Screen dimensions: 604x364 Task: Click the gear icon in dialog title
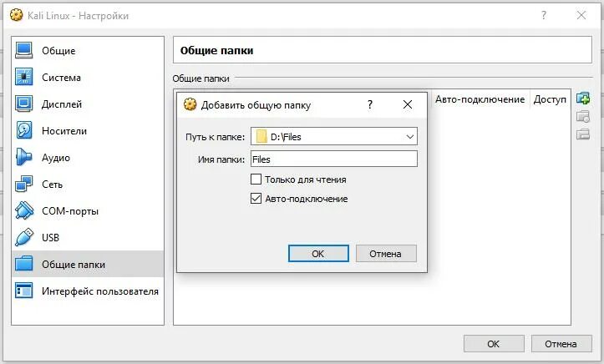(190, 104)
